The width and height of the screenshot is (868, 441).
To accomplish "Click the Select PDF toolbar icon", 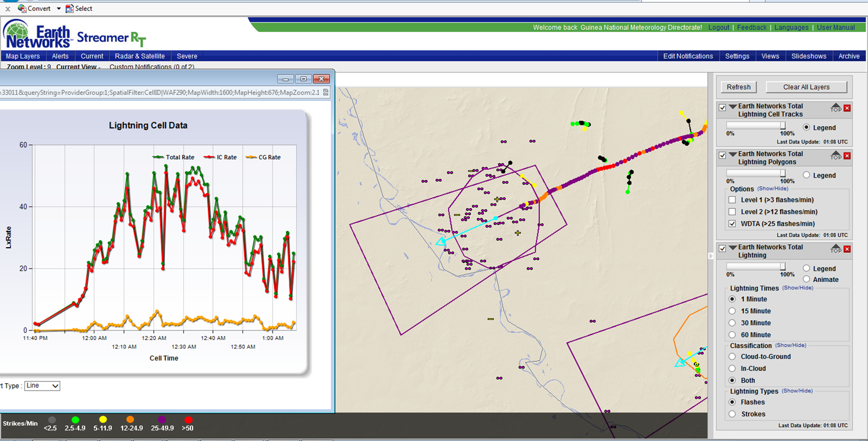I will point(69,9).
